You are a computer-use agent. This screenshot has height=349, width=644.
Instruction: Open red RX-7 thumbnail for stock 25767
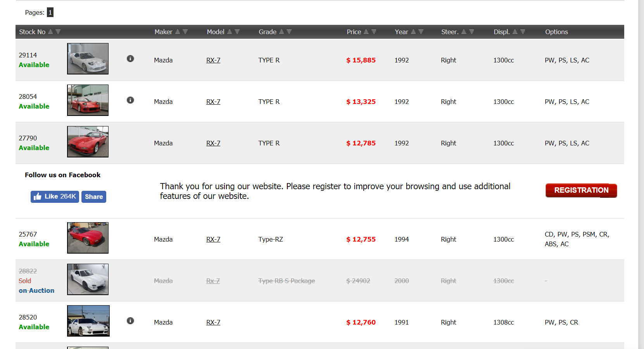click(x=88, y=238)
